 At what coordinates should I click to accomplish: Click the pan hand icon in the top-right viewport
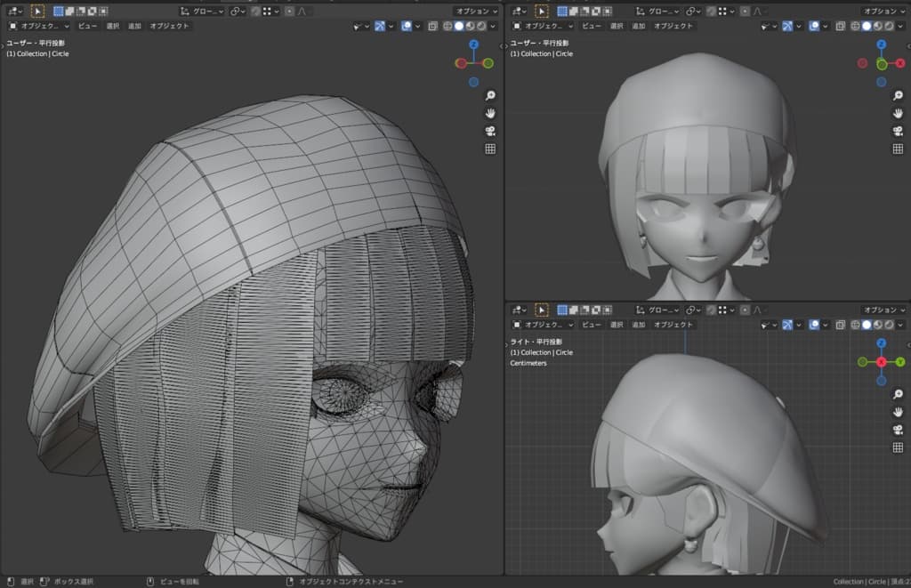coord(898,113)
